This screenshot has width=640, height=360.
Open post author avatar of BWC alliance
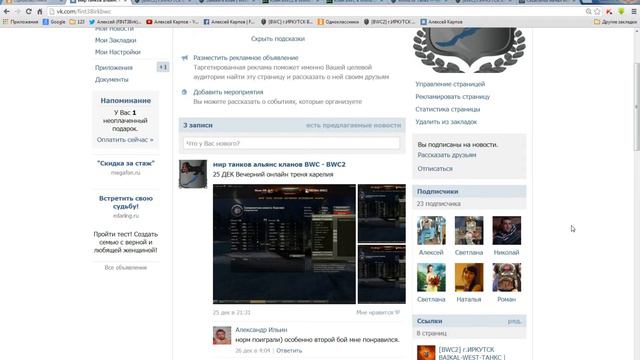click(193, 174)
